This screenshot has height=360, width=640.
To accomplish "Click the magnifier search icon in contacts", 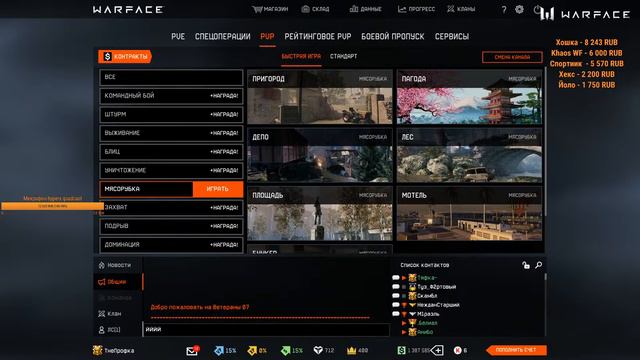I will (539, 265).
